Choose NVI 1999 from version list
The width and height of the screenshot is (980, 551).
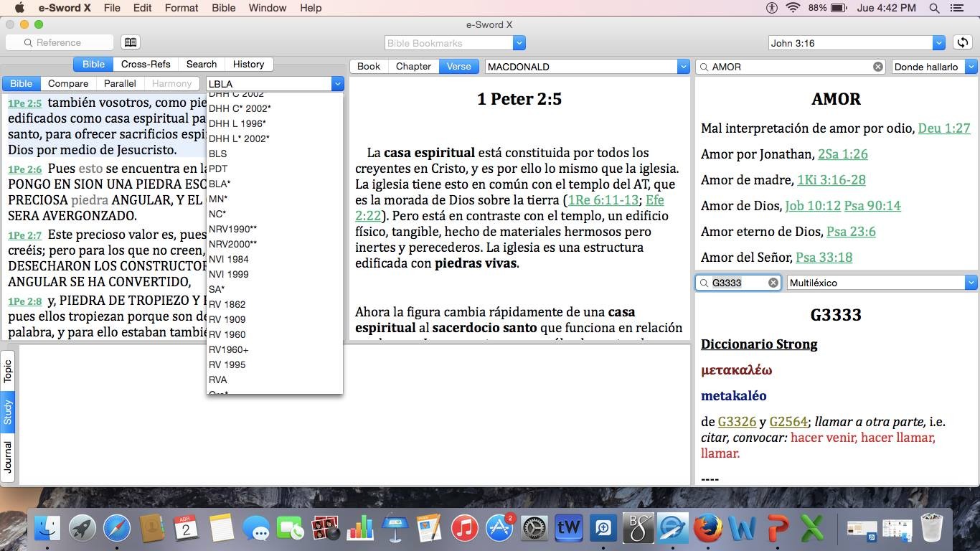(x=275, y=274)
